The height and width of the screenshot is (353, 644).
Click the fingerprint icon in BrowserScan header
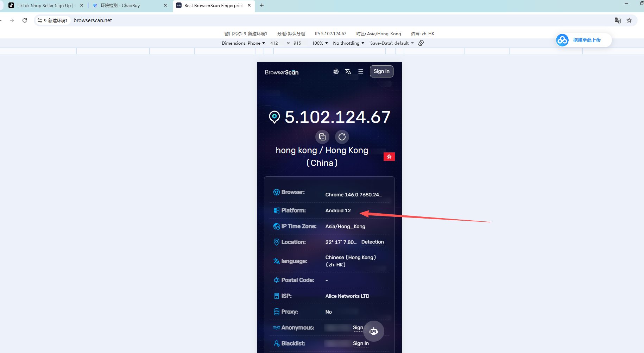pyautogui.click(x=336, y=71)
